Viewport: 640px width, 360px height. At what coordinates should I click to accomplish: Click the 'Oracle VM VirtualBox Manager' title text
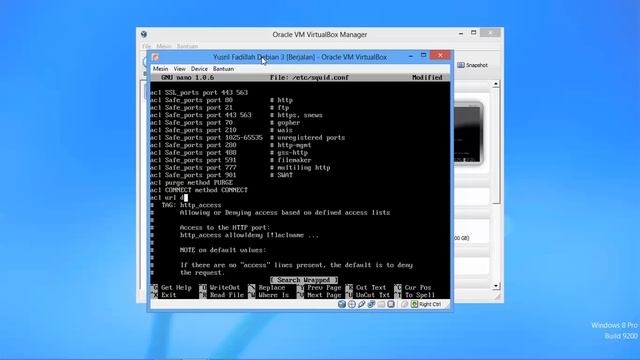point(320,35)
